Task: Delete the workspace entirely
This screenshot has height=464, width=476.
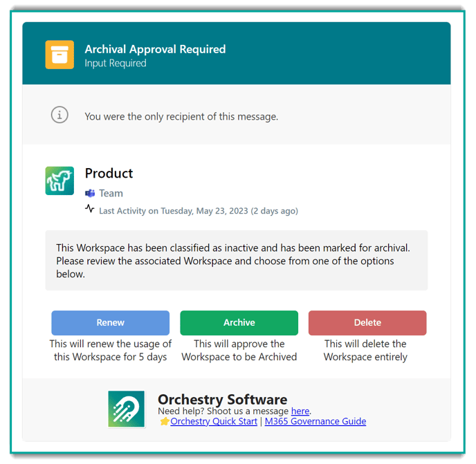Action: click(367, 322)
